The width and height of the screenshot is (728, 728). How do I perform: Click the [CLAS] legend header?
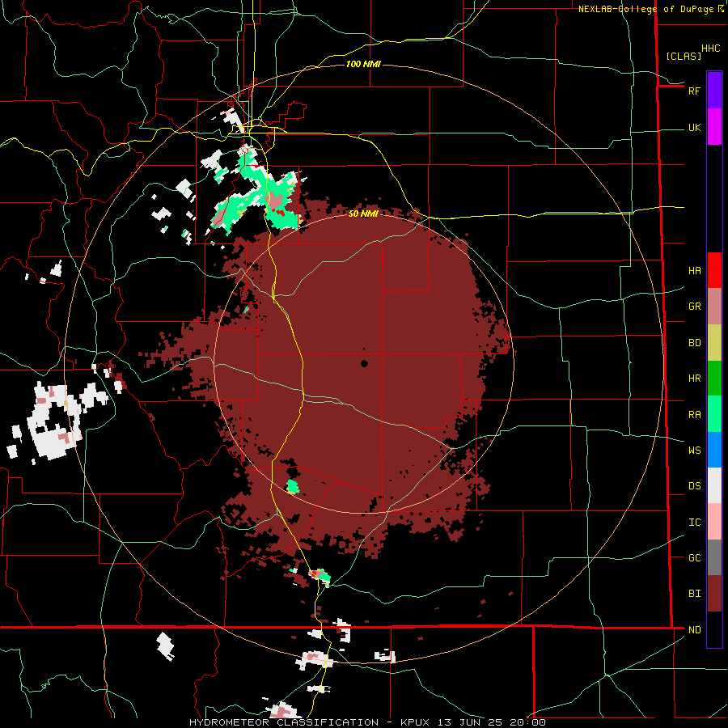pyautogui.click(x=684, y=57)
